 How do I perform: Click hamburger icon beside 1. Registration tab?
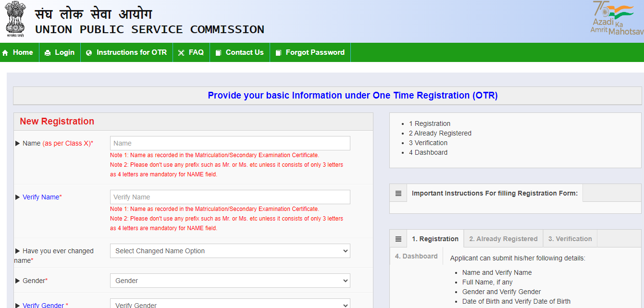tap(398, 239)
